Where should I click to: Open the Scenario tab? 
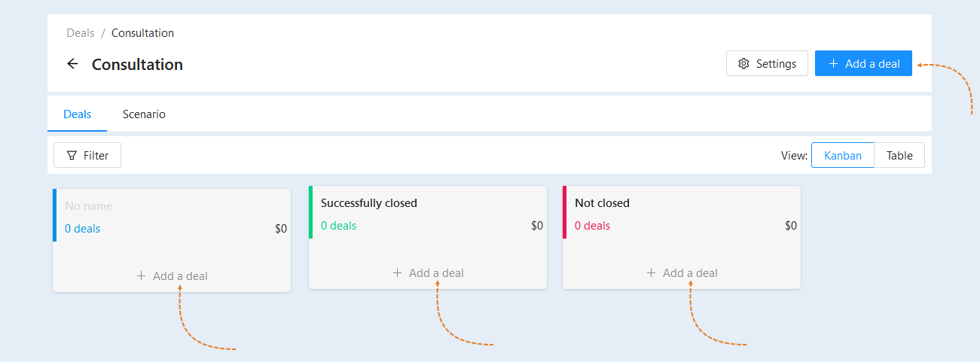(144, 114)
